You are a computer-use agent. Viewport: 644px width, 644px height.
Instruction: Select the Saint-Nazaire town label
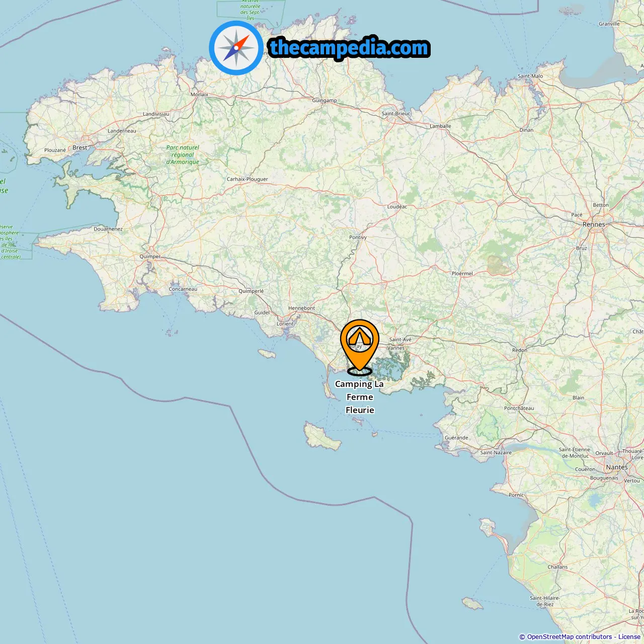click(x=496, y=452)
